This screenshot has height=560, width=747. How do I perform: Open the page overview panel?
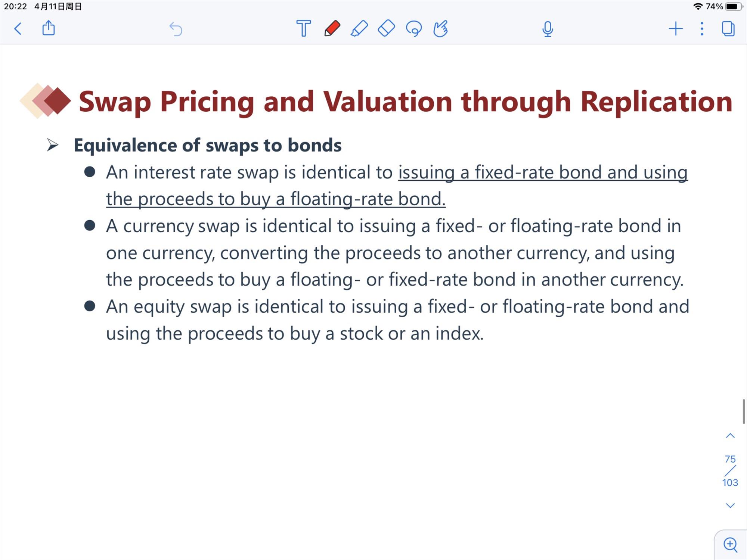tap(728, 29)
